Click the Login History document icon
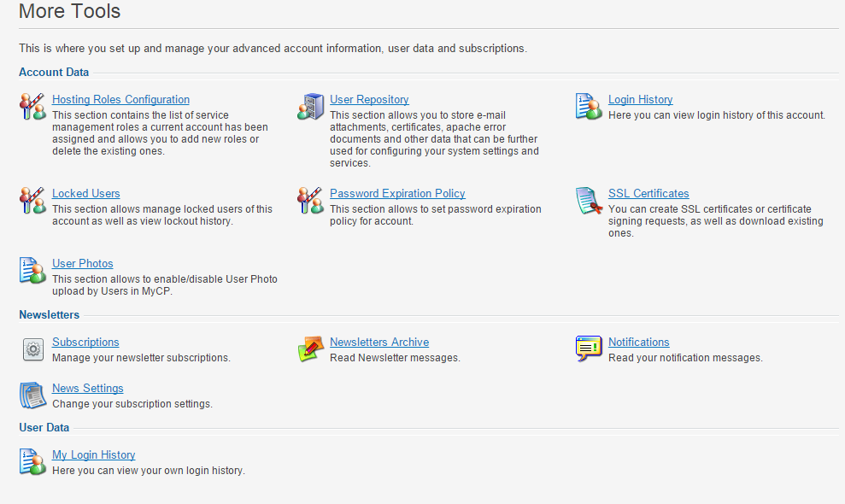The height and width of the screenshot is (504, 845). click(x=589, y=106)
